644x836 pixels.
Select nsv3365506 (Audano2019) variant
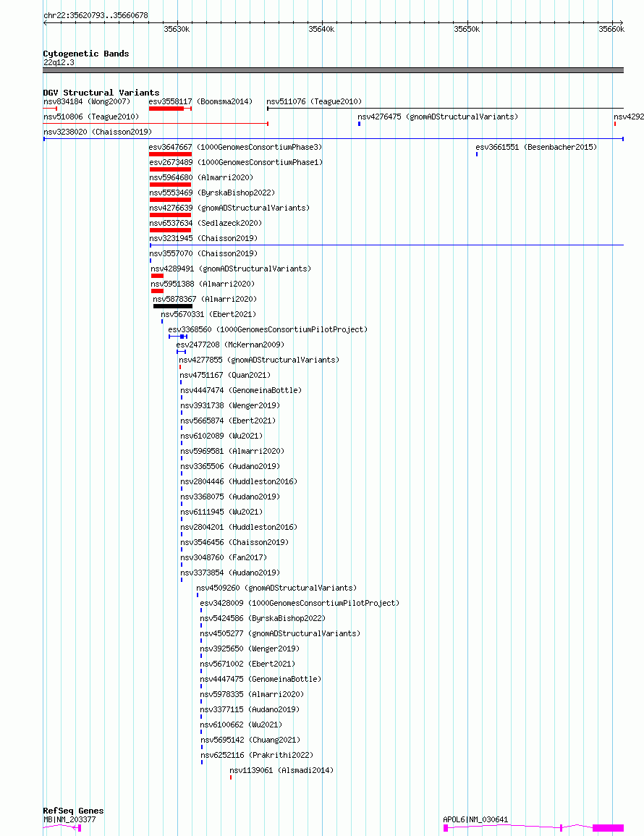[x=230, y=467]
